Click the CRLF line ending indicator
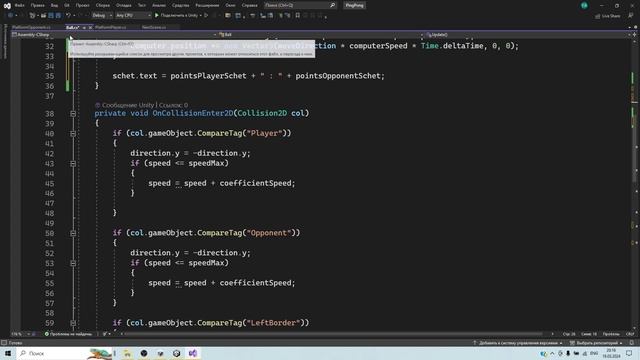Screen dimensions: 640x360 [x=630, y=334]
